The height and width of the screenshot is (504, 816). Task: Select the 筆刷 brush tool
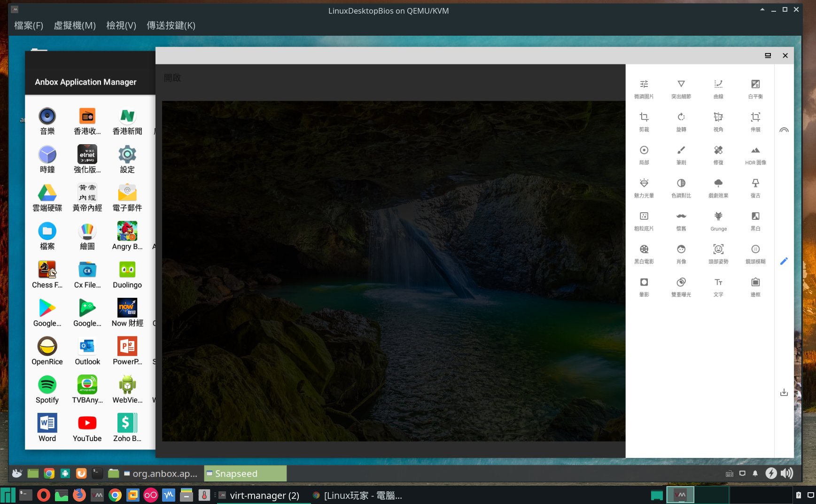coord(681,155)
